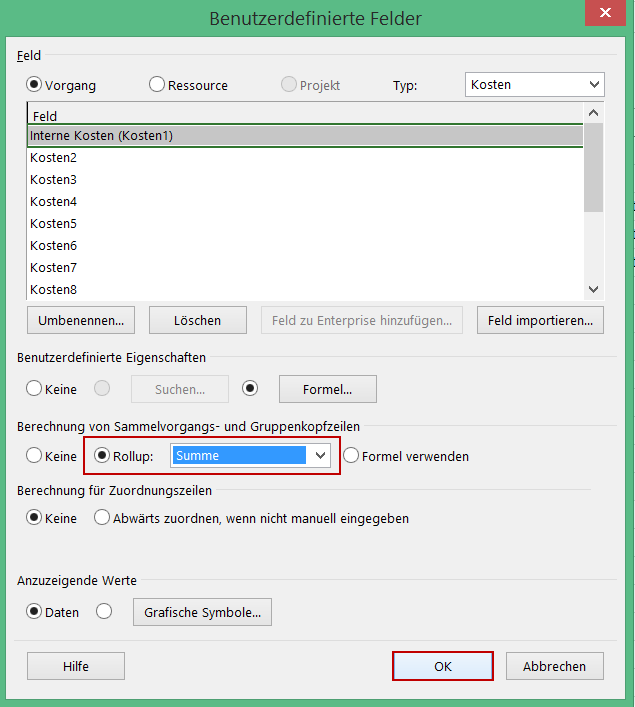Viewport: 635px width, 707px height.
Task: Open the Formel dialog button
Action: click(327, 389)
